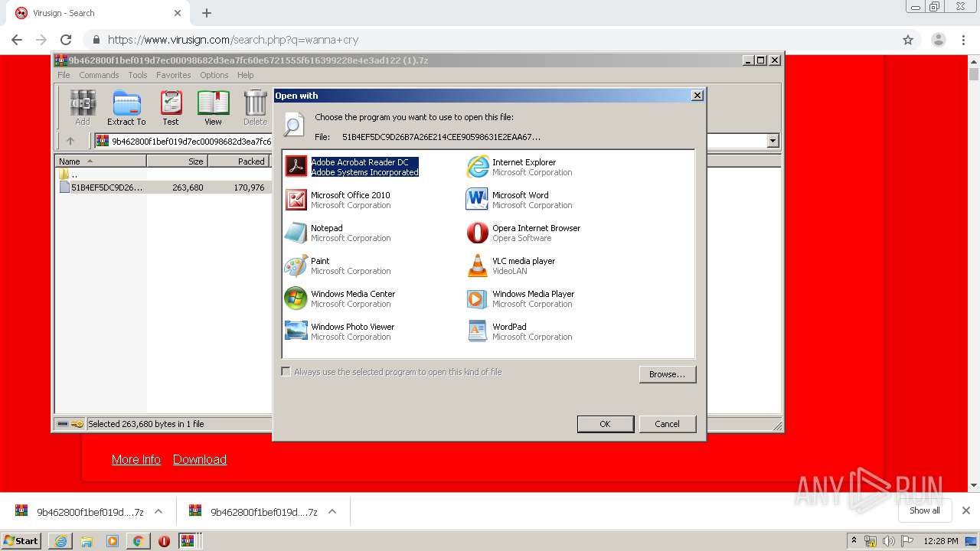This screenshot has height=551, width=980.
Task: Click Cancel in Open with dialog
Action: click(x=667, y=424)
